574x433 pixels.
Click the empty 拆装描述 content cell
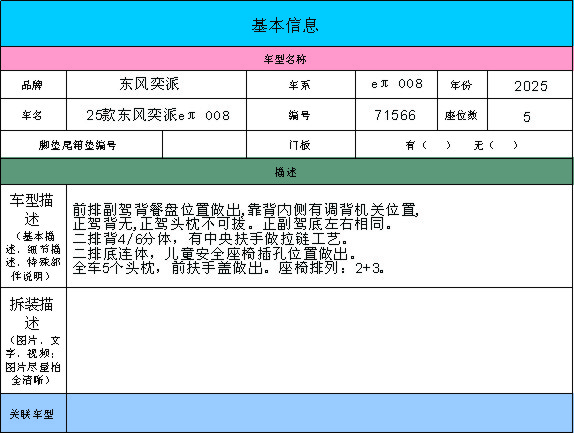(x=319, y=341)
